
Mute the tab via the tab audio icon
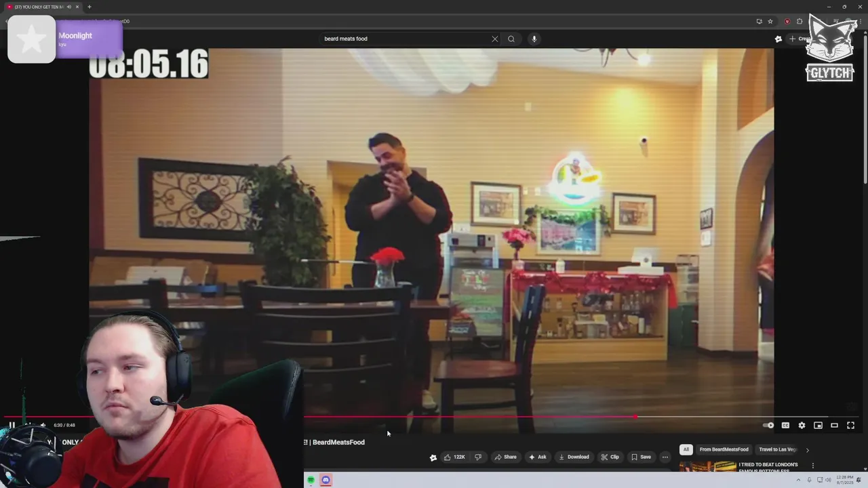tap(68, 7)
